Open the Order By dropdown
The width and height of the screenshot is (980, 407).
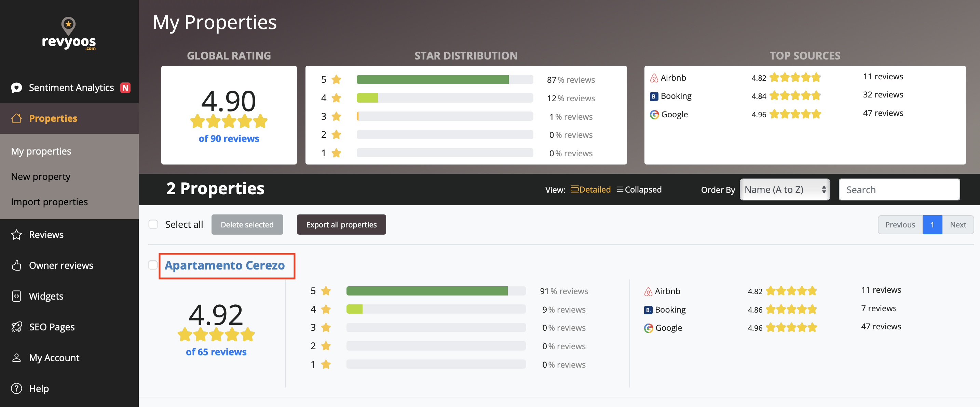pos(785,189)
